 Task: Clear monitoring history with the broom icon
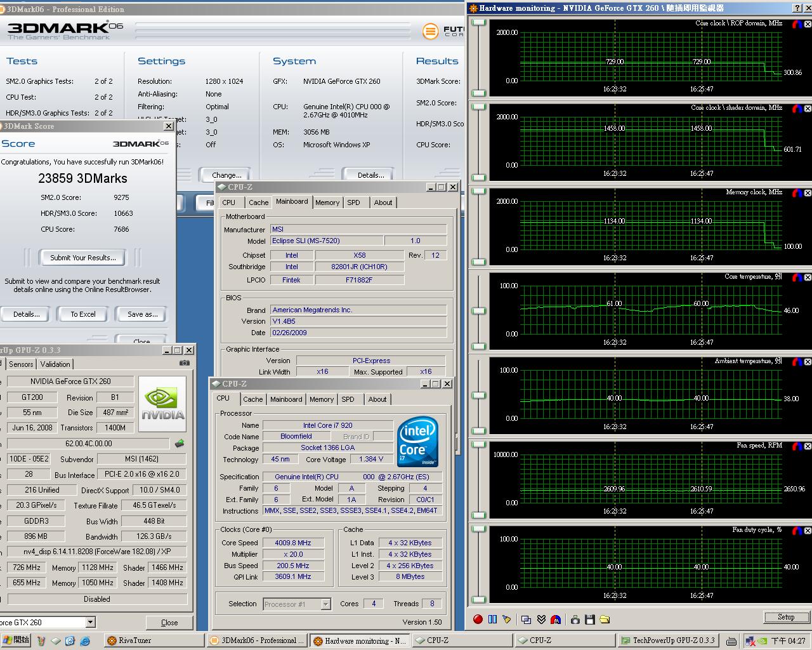507,620
